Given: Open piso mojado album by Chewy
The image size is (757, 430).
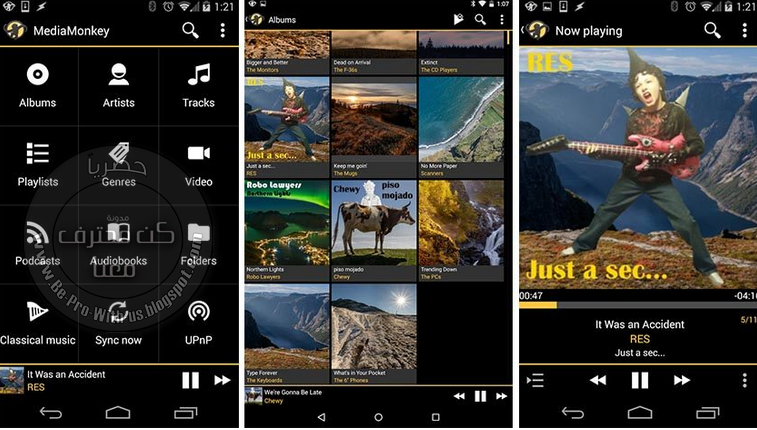Looking at the screenshot, I should point(374,231).
